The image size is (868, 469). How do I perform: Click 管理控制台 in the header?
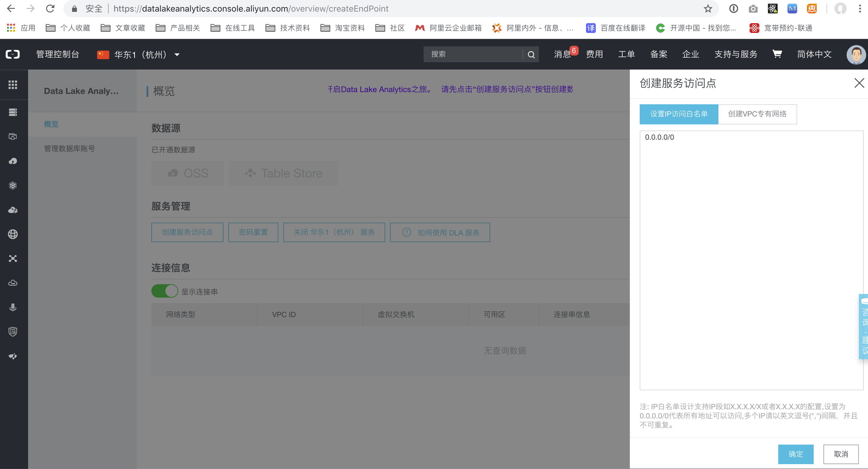[x=58, y=54]
